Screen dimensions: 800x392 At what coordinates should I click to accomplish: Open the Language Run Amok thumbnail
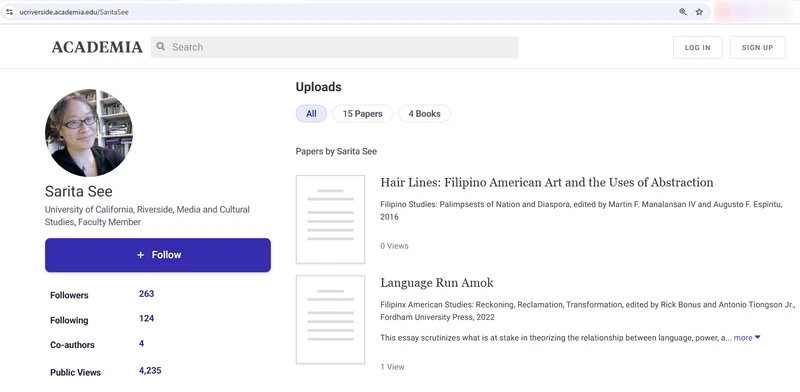pos(331,320)
